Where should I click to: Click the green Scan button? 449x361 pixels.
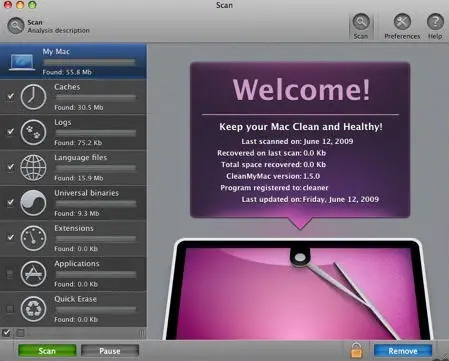47,351
